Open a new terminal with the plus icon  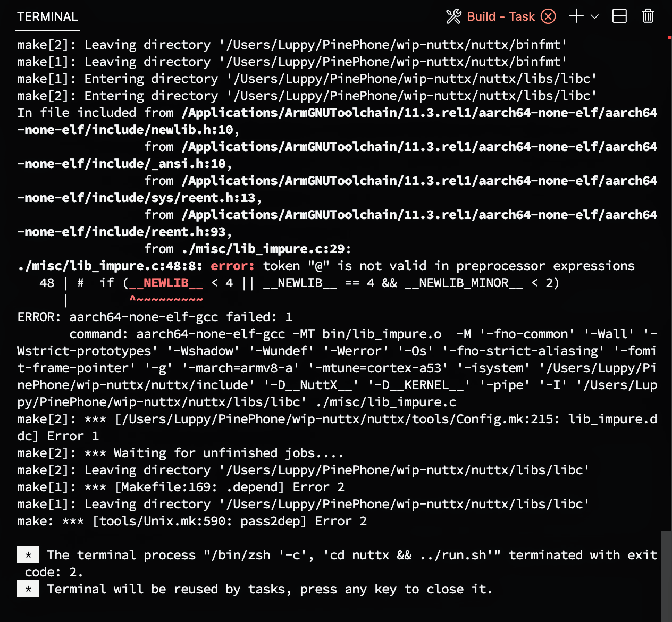(576, 16)
